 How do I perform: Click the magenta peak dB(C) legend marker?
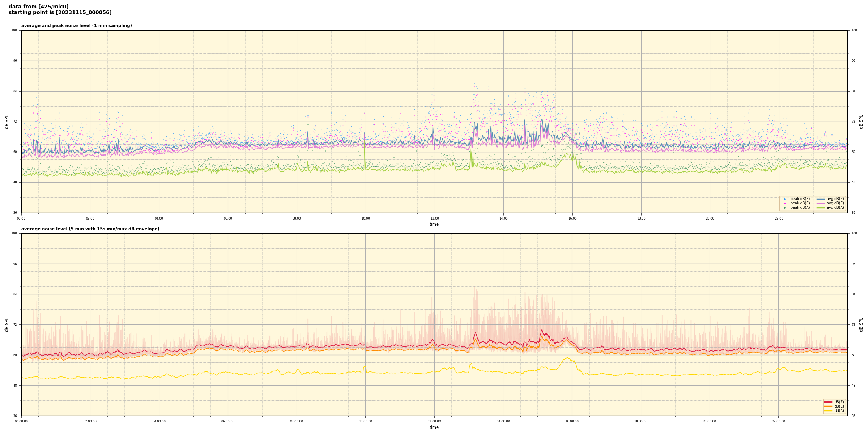tap(784, 203)
